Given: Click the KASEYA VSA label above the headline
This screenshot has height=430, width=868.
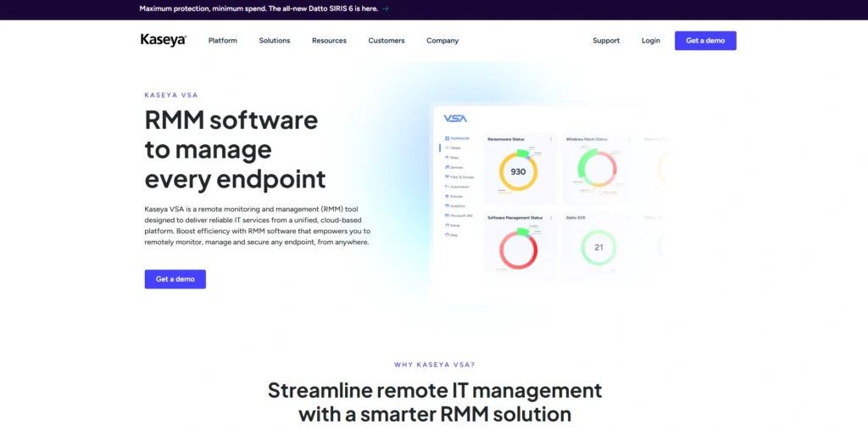Looking at the screenshot, I should (171, 95).
